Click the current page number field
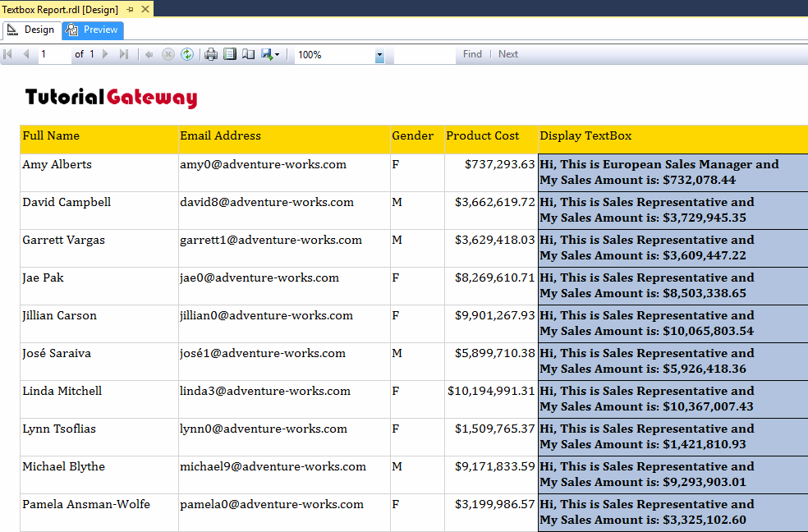The width and height of the screenshot is (808, 532). click(x=55, y=54)
